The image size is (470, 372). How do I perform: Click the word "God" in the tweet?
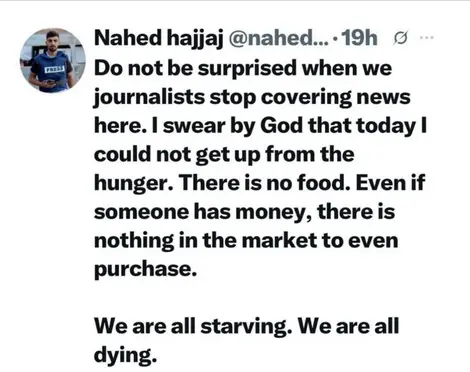281,126
